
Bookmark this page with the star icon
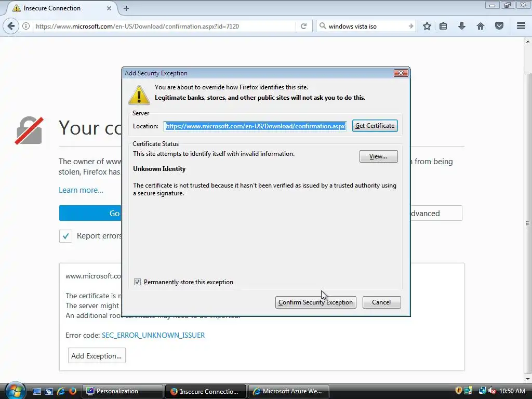427,26
